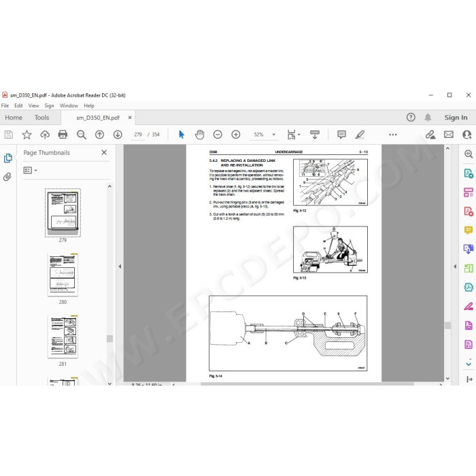Viewport: 476px width, 476px height.
Task: Click Export PDF icon in right pane
Action: 469,173
